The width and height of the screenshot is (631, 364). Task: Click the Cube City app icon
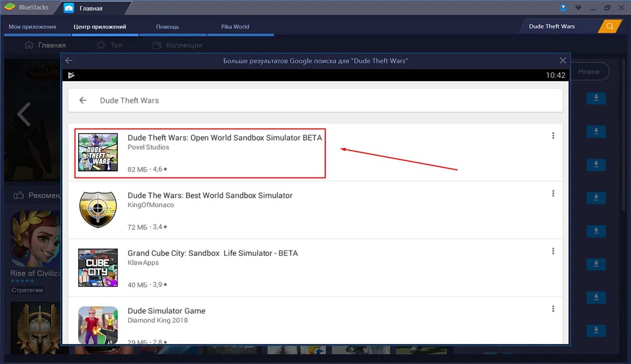pos(98,267)
